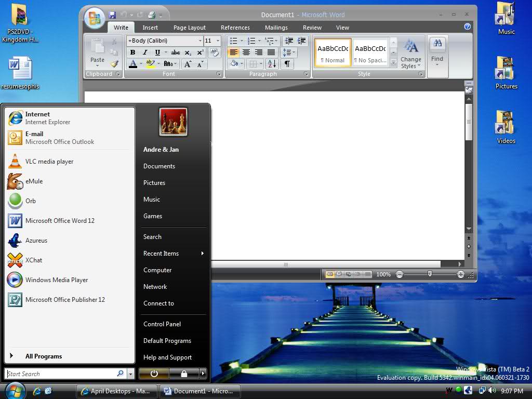The height and width of the screenshot is (399, 532).
Task: Switch to the Page Layout tab
Action: pyautogui.click(x=189, y=28)
